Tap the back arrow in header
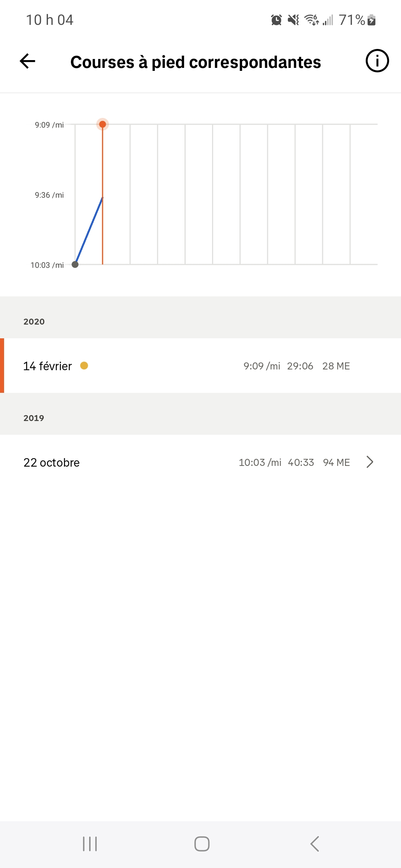Viewport: 401px width, 868px height. (x=27, y=61)
